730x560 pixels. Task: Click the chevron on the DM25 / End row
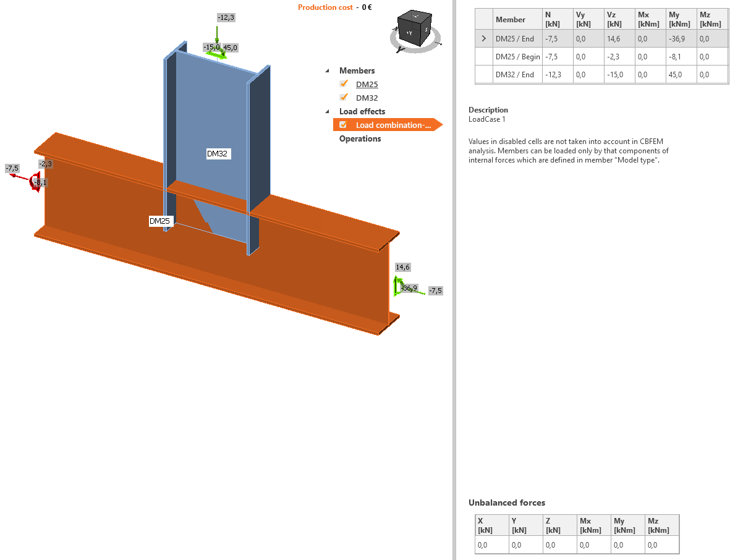(x=483, y=38)
